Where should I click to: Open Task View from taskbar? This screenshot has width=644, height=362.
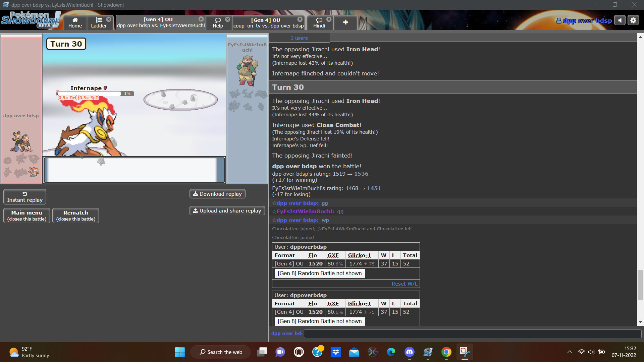(262, 352)
